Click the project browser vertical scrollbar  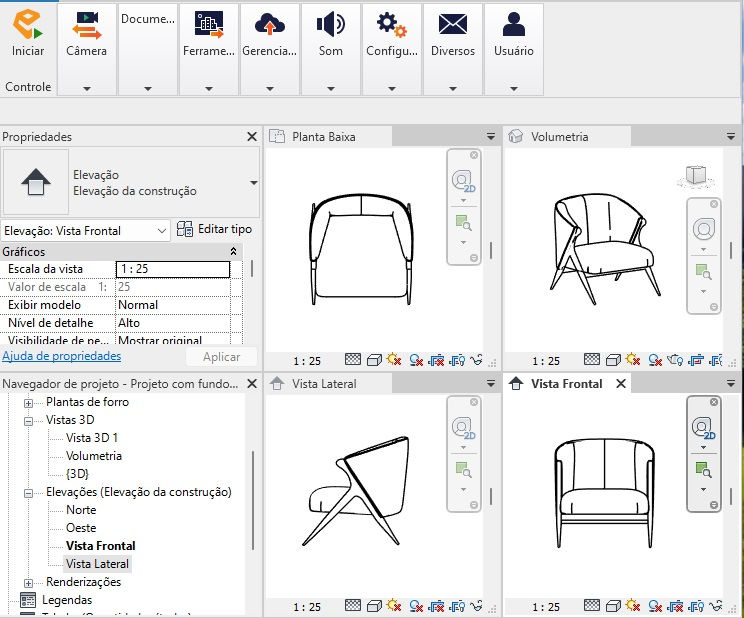(x=253, y=500)
